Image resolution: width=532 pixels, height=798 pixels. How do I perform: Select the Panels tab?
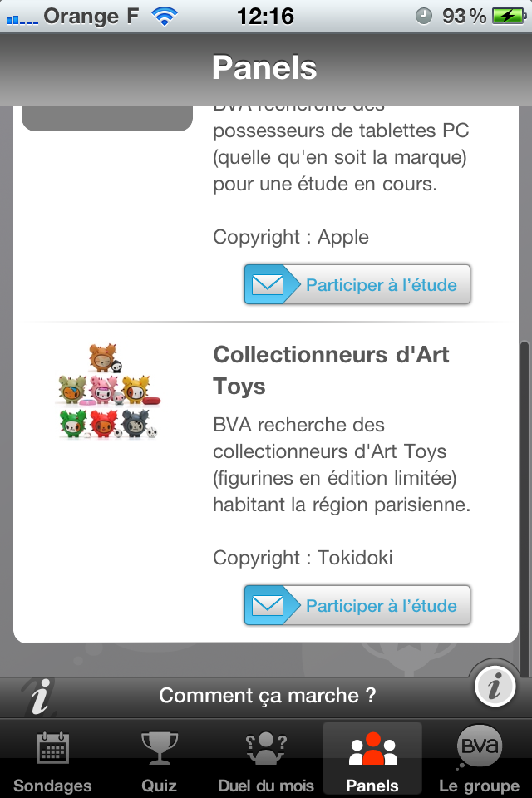click(x=372, y=758)
